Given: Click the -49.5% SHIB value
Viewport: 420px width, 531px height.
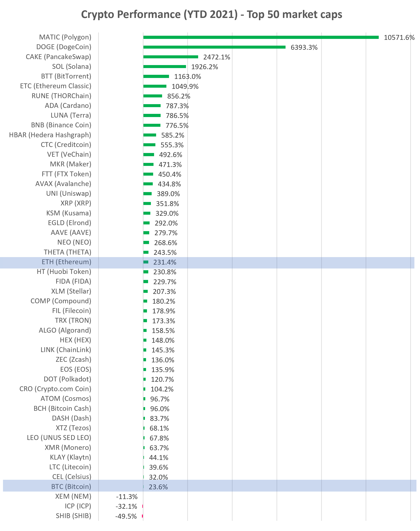Looking at the screenshot, I should click(126, 516).
